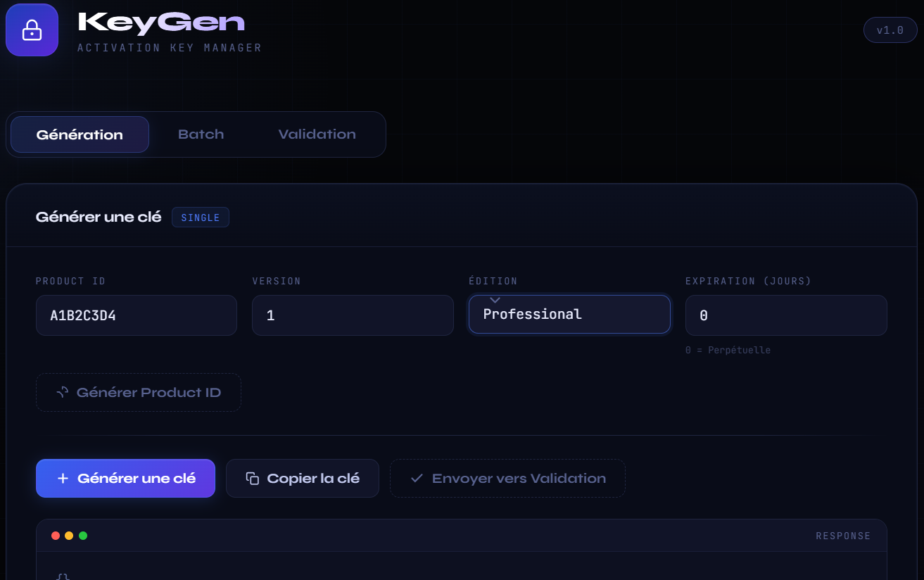924x580 pixels.
Task: Click the green dot in response panel
Action: (83, 536)
